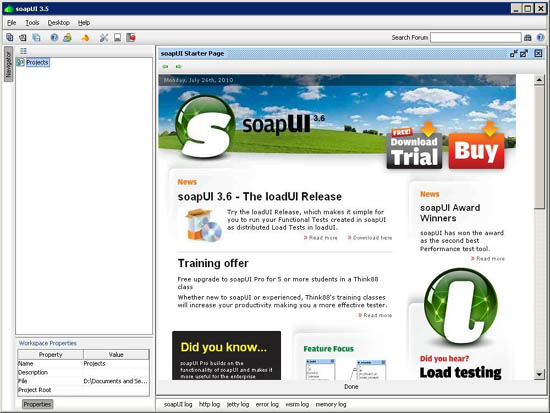Click the Property column header
The height and width of the screenshot is (413, 550).
coord(51,354)
